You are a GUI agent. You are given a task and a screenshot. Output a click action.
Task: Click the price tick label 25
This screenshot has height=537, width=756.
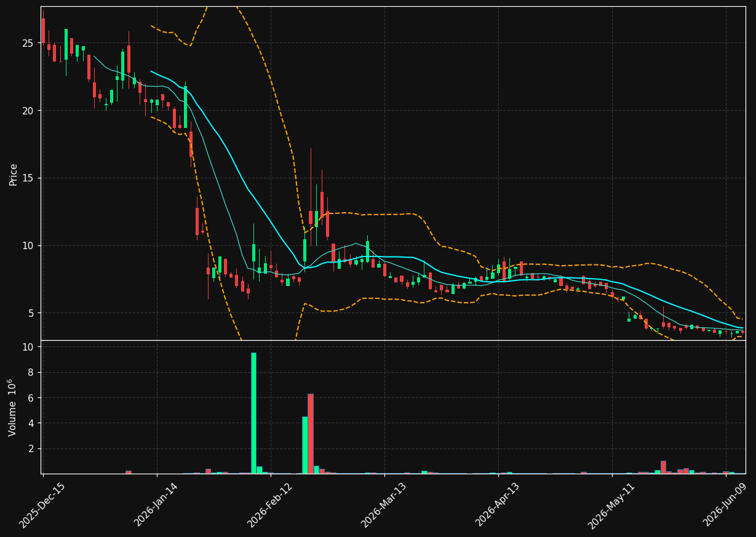(28, 43)
